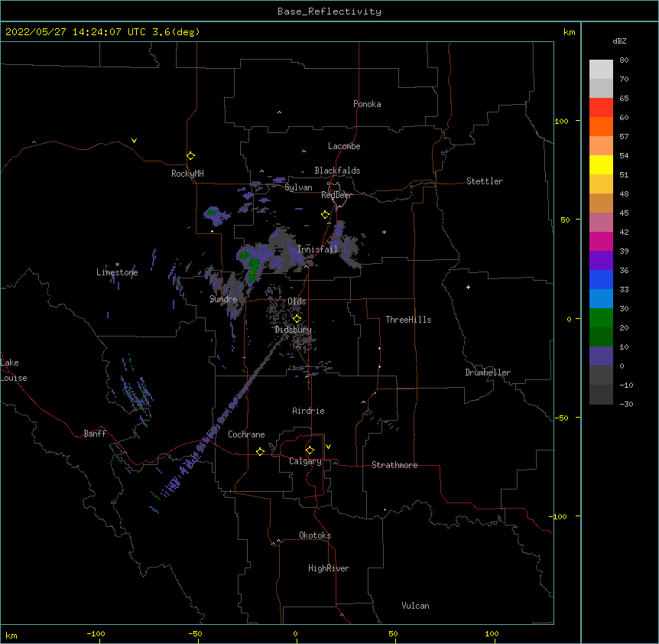Select the Innisfail label
This screenshot has width=659, height=644.
(x=317, y=249)
